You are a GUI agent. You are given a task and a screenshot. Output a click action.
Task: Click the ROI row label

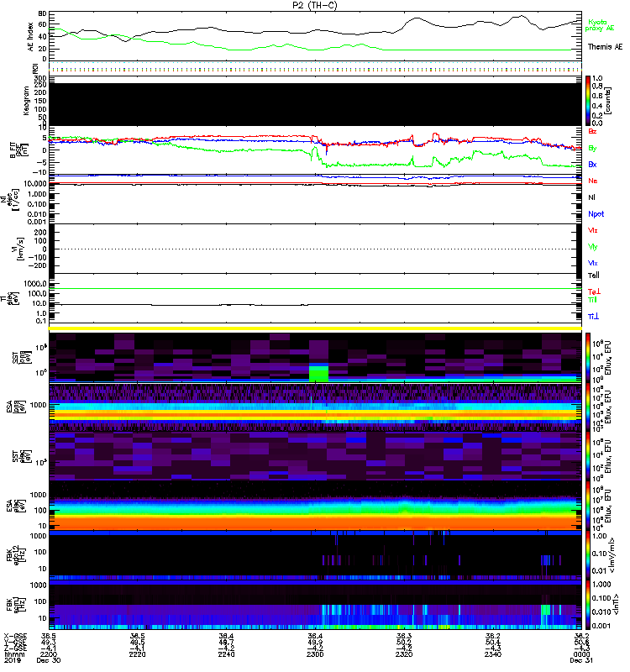coord(35,68)
